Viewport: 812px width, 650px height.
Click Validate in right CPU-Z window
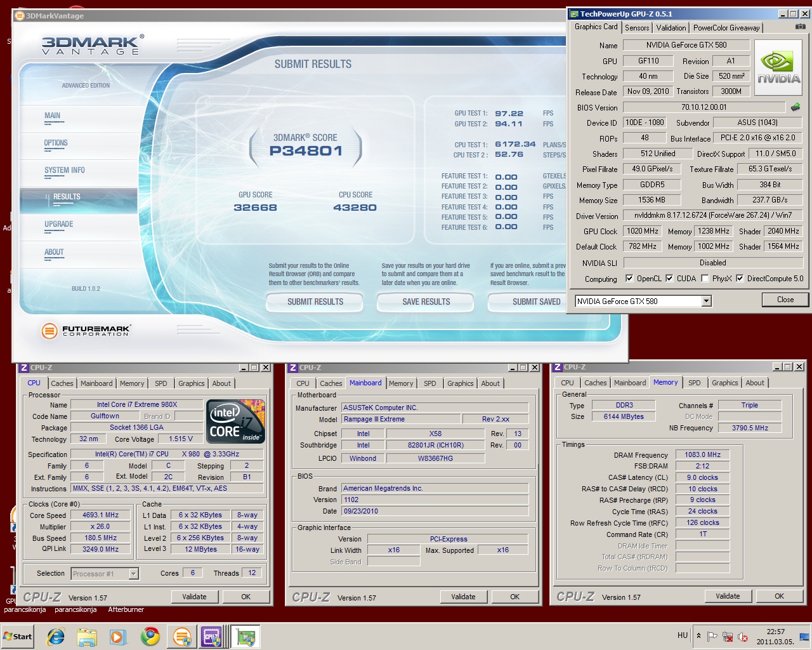(728, 596)
